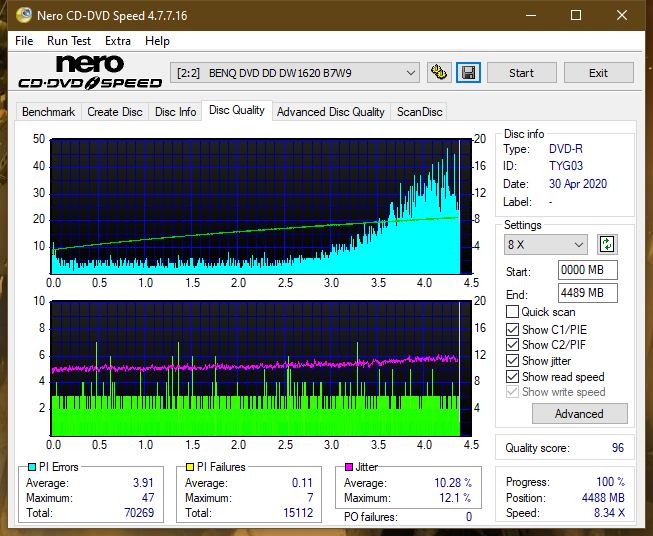Switch to the Advanced Disc Quality tab
The height and width of the screenshot is (536, 653).
pyautogui.click(x=331, y=112)
